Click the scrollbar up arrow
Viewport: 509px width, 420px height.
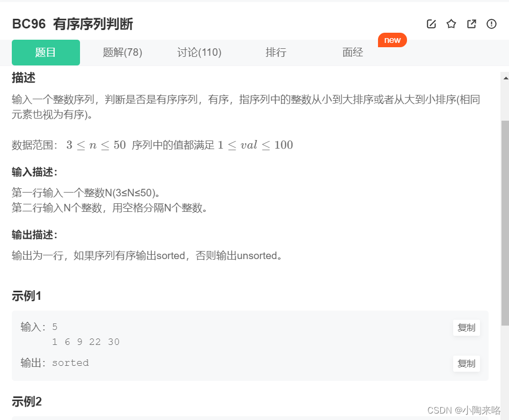pyautogui.click(x=505, y=78)
